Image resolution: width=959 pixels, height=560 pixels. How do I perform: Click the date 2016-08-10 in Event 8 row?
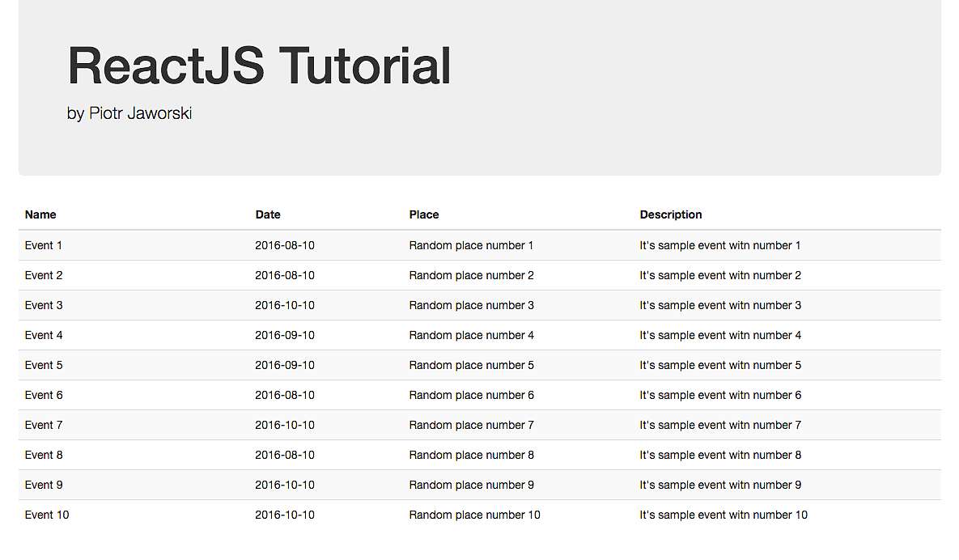[x=285, y=455]
